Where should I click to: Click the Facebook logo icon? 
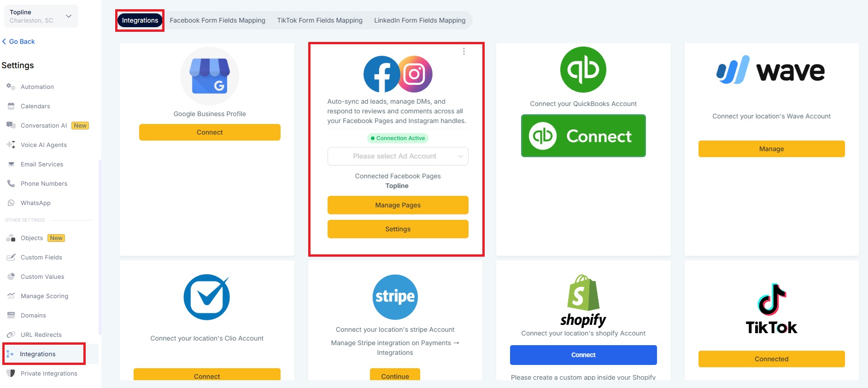381,74
